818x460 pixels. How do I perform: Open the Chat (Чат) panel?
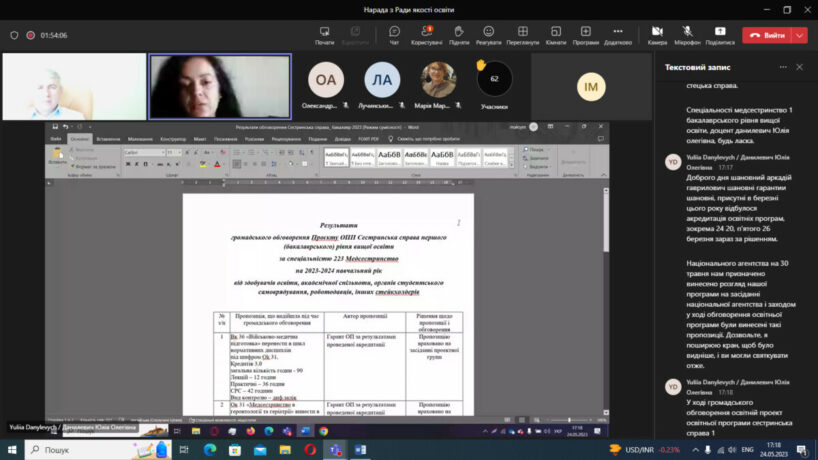tap(394, 35)
